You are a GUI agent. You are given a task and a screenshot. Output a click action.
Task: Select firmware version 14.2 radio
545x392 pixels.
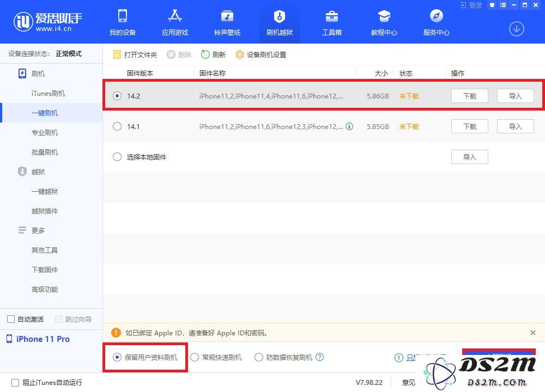pos(117,96)
